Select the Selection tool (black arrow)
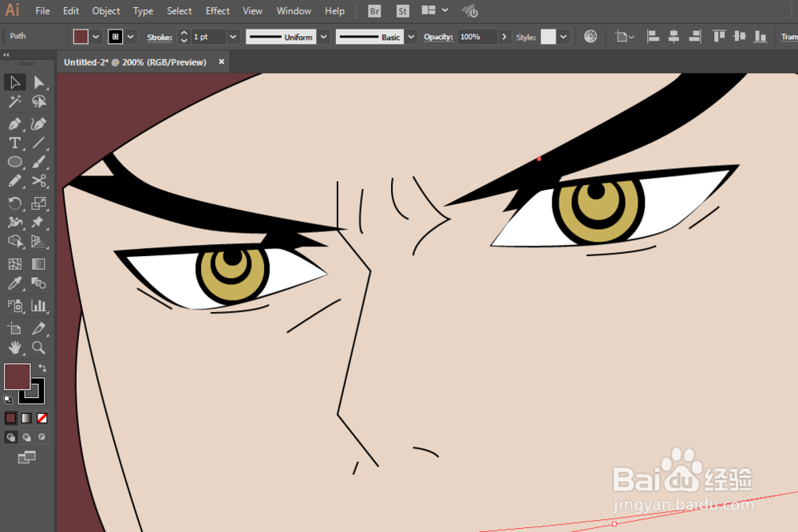 tap(14, 82)
